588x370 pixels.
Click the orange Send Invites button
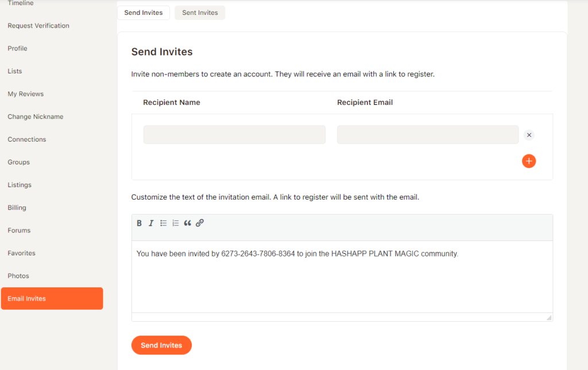click(161, 345)
